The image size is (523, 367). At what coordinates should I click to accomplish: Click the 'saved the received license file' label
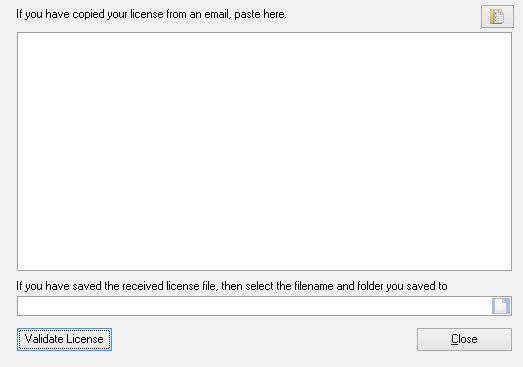231,286
